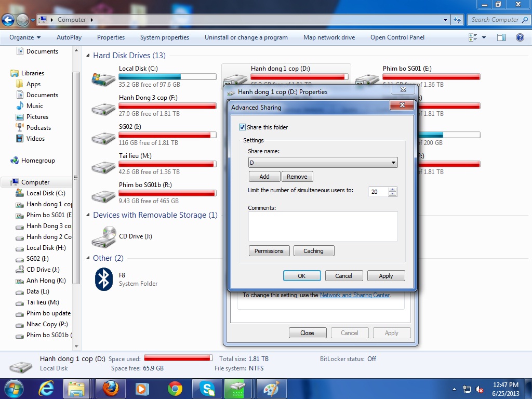
Task: Select the SG02 (I:) drive icon
Action: [103, 138]
